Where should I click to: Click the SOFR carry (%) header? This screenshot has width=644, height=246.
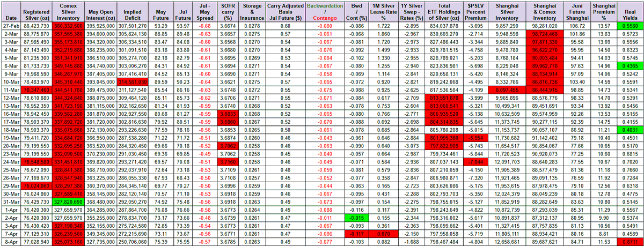click(x=228, y=12)
